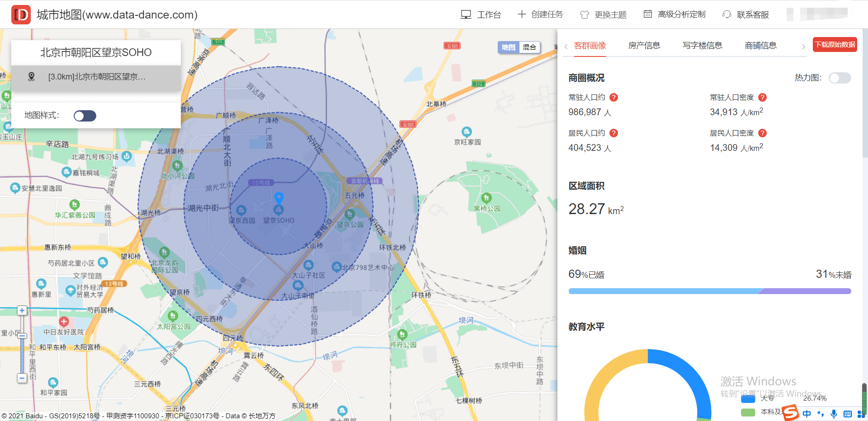Click the shirt icon for 更换主题

(x=585, y=14)
